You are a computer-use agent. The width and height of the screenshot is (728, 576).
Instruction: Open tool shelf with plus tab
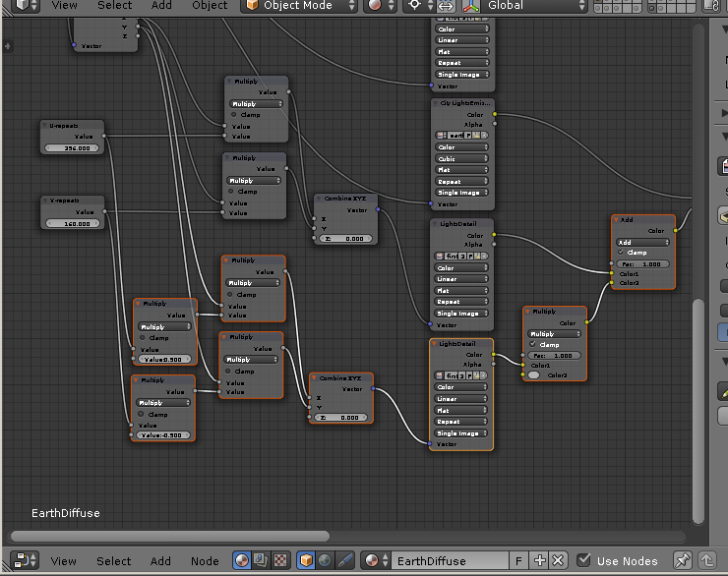tap(7, 46)
